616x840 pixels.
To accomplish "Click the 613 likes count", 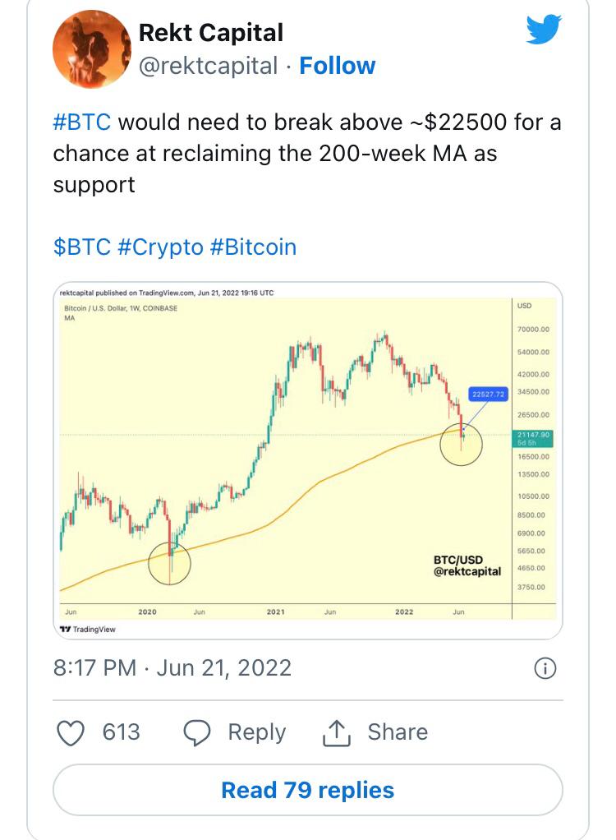I will click(x=122, y=732).
